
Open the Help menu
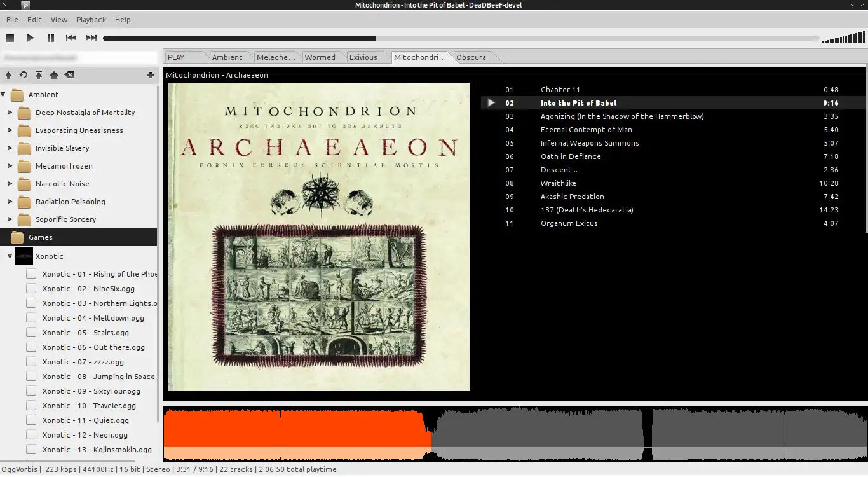123,20
